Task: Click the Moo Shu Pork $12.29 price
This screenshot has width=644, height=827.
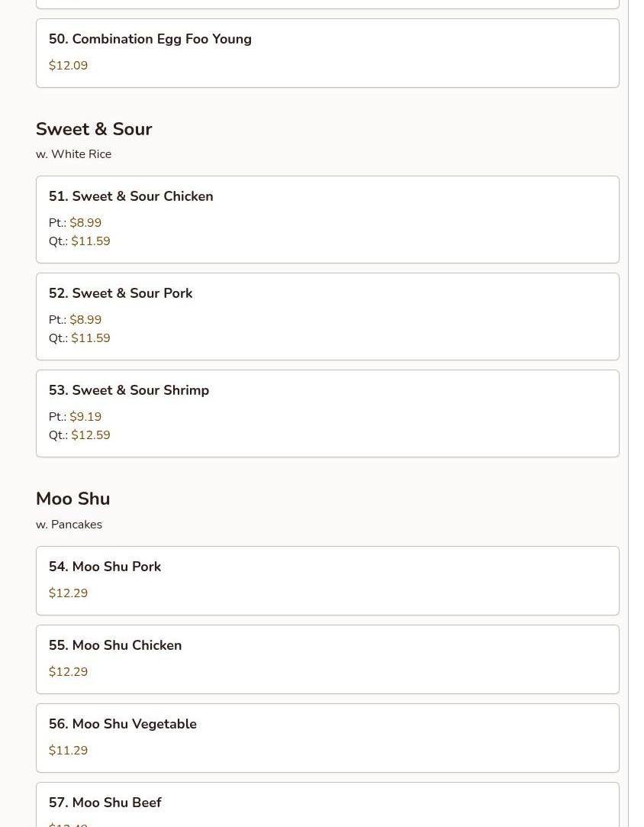Action: coord(68,593)
